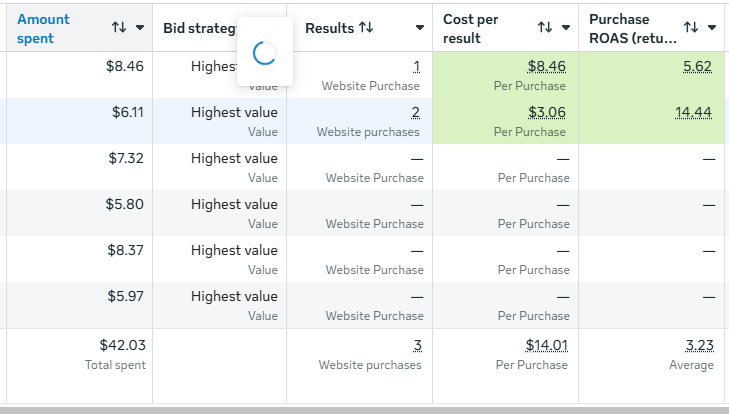Sort by Purchase ROAS arrows icon
The width and height of the screenshot is (729, 414).
(x=691, y=27)
